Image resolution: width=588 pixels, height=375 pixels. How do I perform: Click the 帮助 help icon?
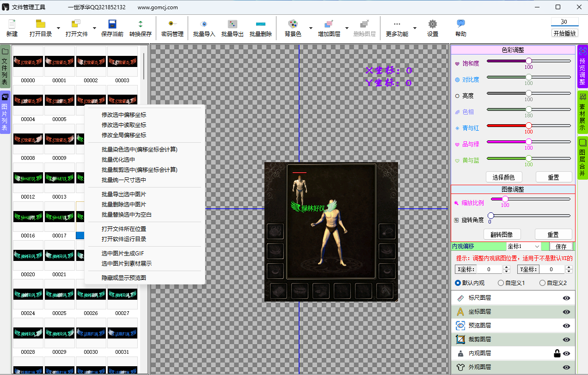[461, 24]
